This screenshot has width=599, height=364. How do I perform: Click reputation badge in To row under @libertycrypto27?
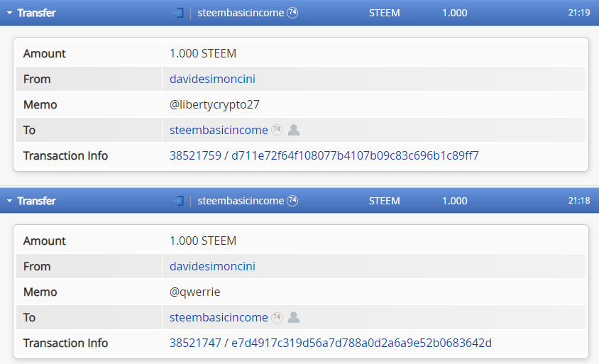click(x=277, y=130)
